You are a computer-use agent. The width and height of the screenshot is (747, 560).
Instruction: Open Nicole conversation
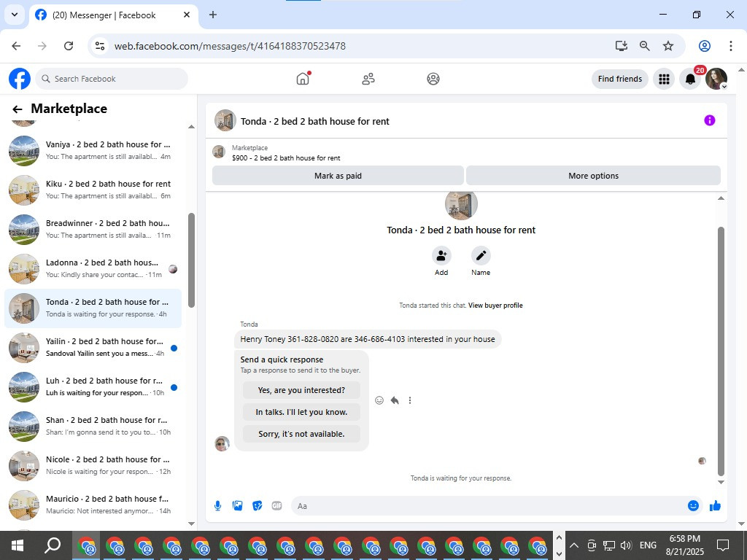tap(93, 466)
